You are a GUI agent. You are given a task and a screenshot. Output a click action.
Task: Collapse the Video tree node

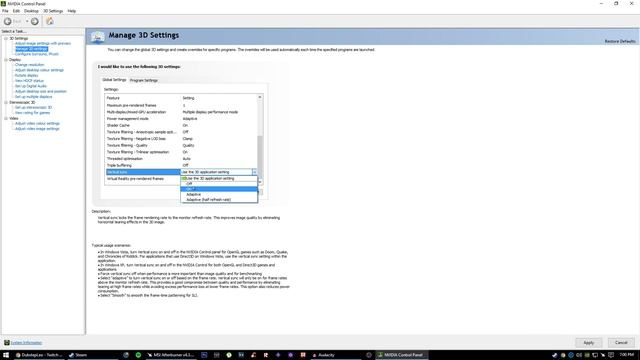(x=6, y=118)
